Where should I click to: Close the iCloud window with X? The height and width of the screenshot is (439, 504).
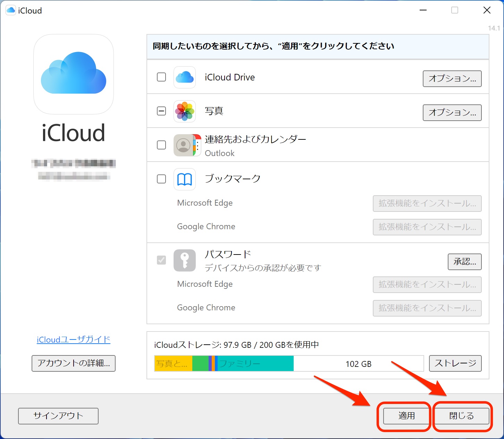[x=487, y=10]
